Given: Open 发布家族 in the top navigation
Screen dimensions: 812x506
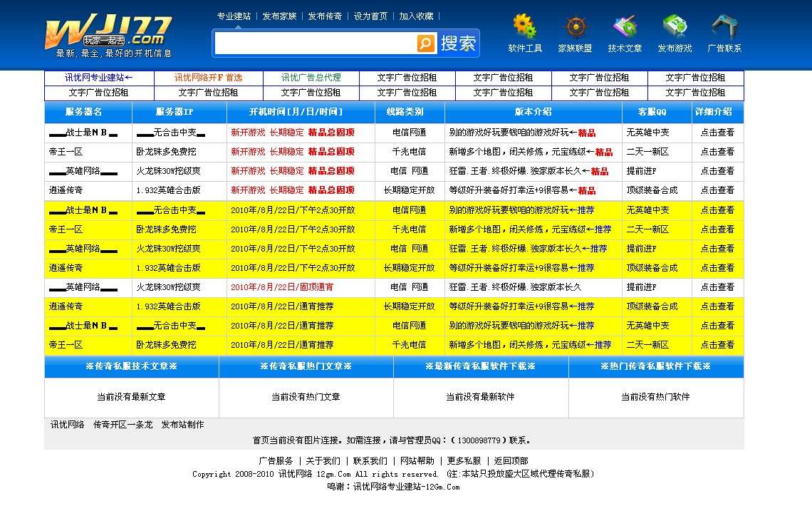Looking at the screenshot, I should coord(279,16).
